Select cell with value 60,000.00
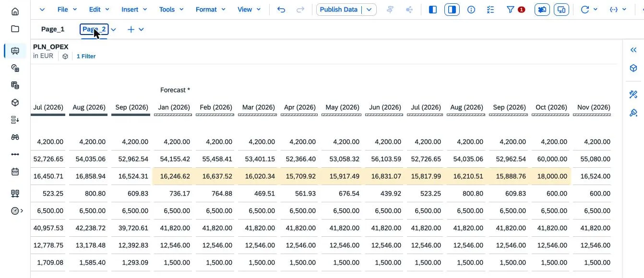644x278 pixels. 550,159
